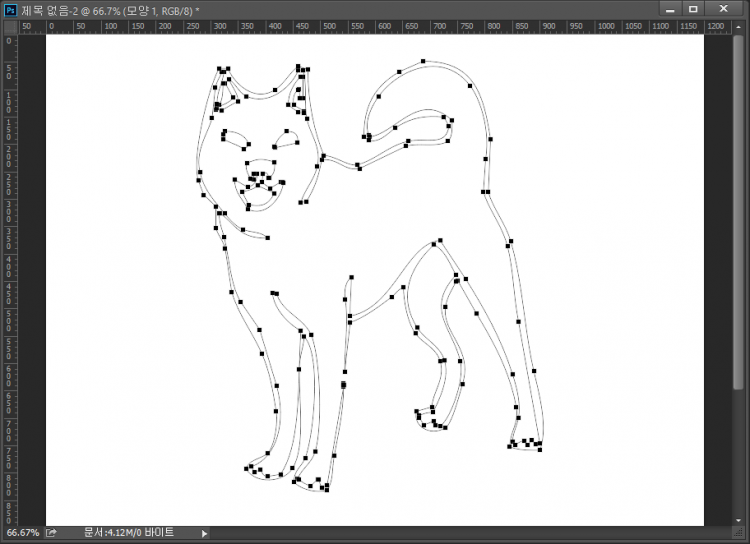Maximize the document window

click(692, 9)
